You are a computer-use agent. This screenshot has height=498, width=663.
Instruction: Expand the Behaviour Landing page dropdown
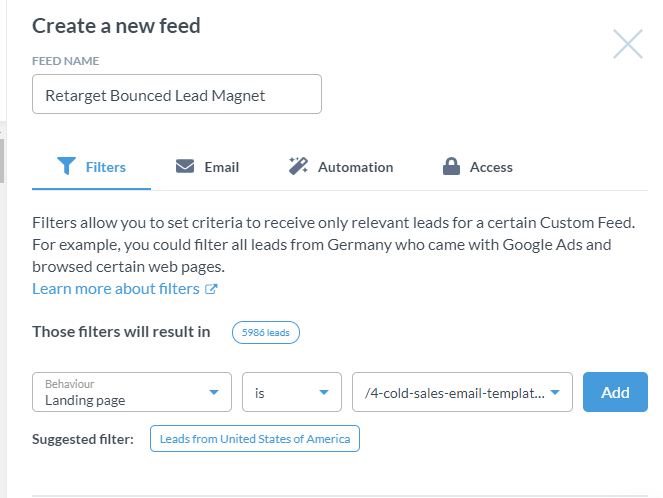click(x=132, y=392)
